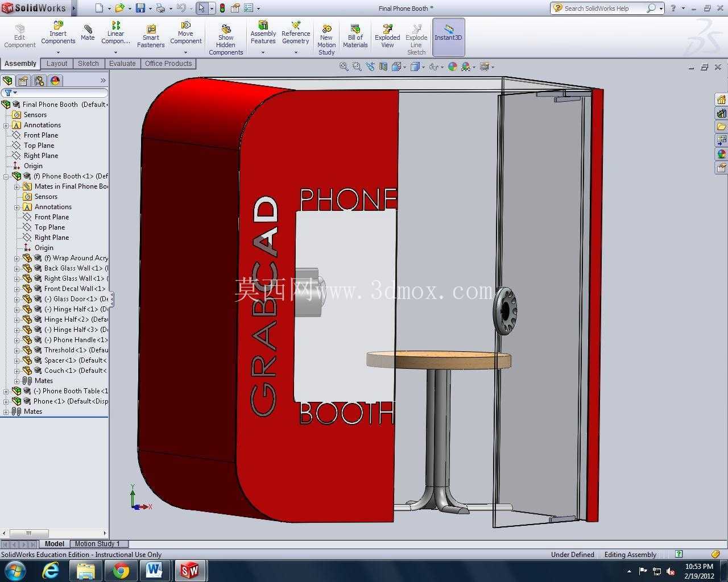Viewport: 728px width, 582px height.
Task: Create a New Motion Study
Action: click(326, 40)
